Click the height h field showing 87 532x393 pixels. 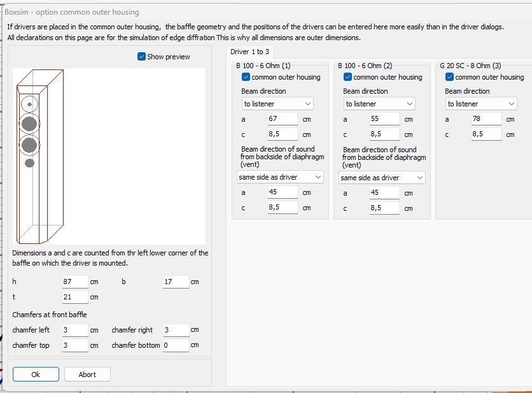click(x=75, y=282)
